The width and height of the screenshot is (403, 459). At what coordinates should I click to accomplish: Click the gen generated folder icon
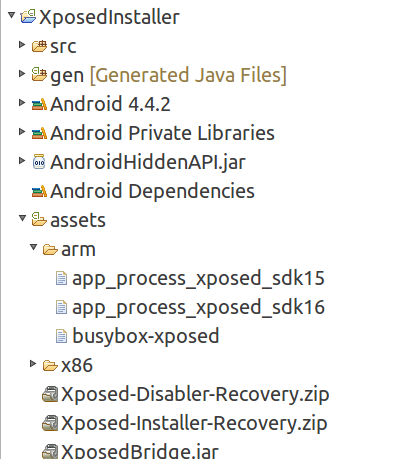39,74
